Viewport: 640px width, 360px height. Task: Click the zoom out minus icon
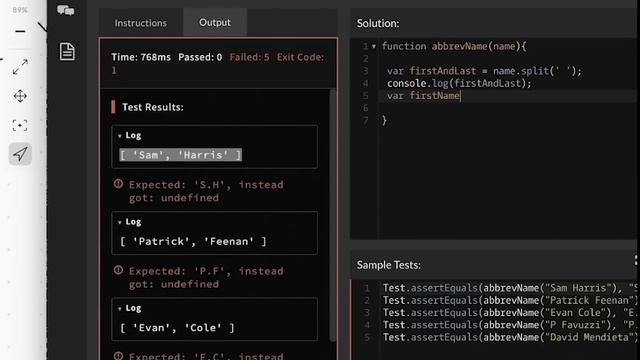click(x=20, y=31)
